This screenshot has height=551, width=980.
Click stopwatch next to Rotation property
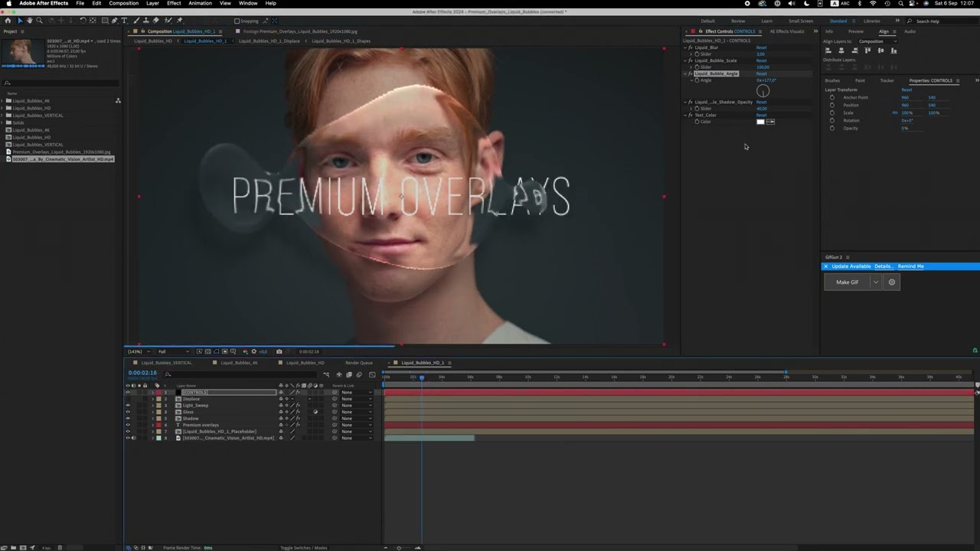(x=832, y=120)
